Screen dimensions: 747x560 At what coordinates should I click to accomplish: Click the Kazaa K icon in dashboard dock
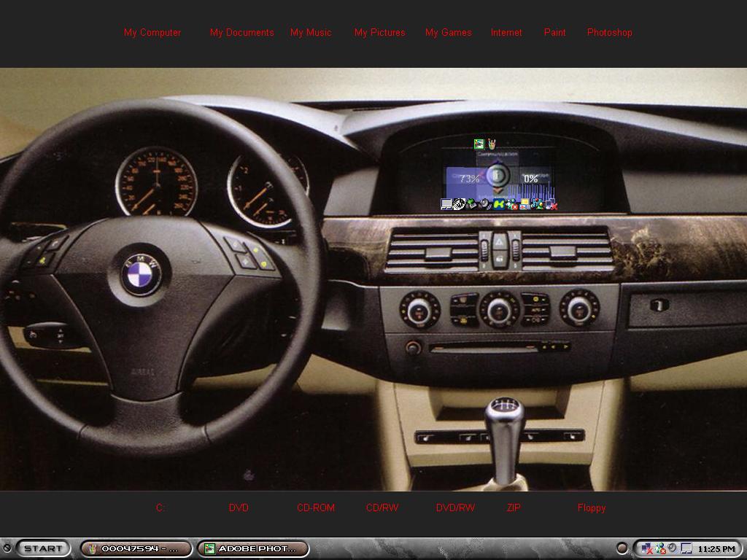point(499,204)
